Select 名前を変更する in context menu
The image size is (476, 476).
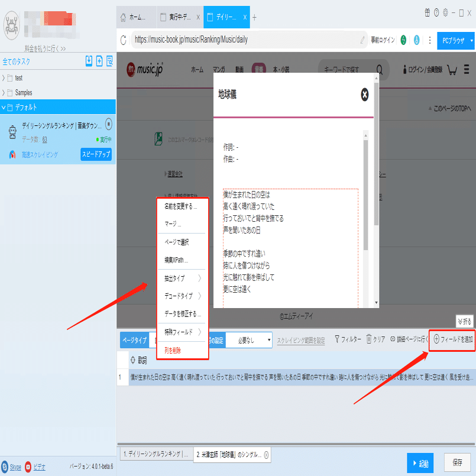coord(181,206)
